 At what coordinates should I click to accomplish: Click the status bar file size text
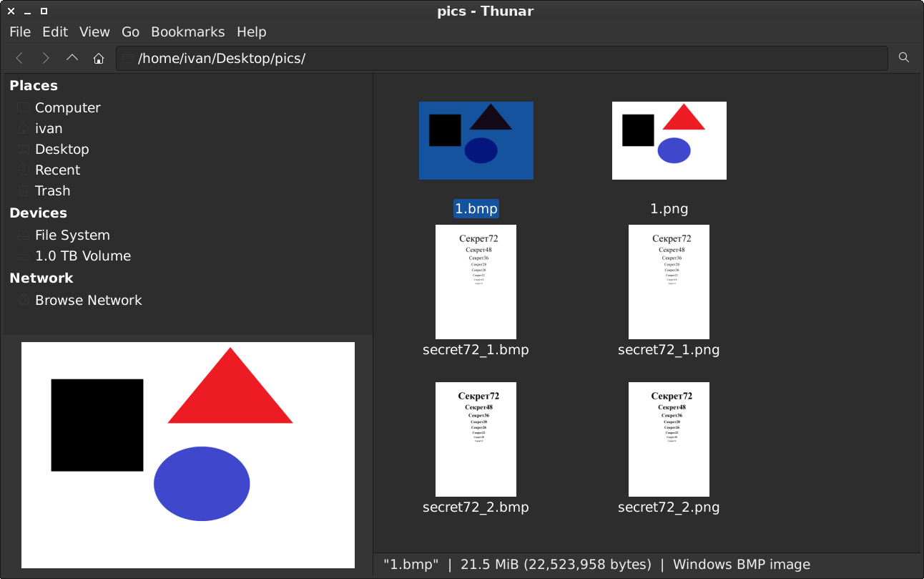pos(556,565)
